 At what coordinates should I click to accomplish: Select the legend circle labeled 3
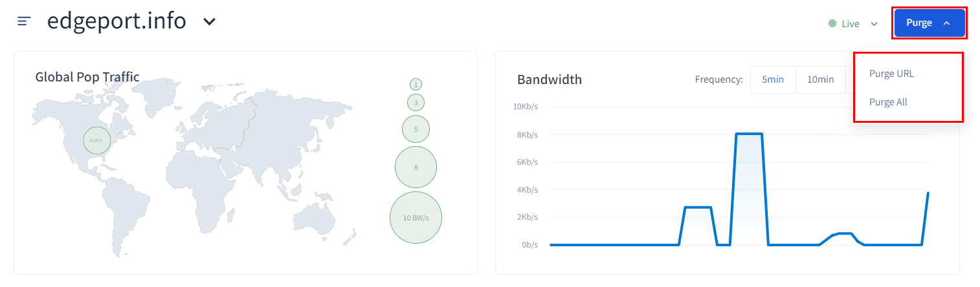point(416,102)
